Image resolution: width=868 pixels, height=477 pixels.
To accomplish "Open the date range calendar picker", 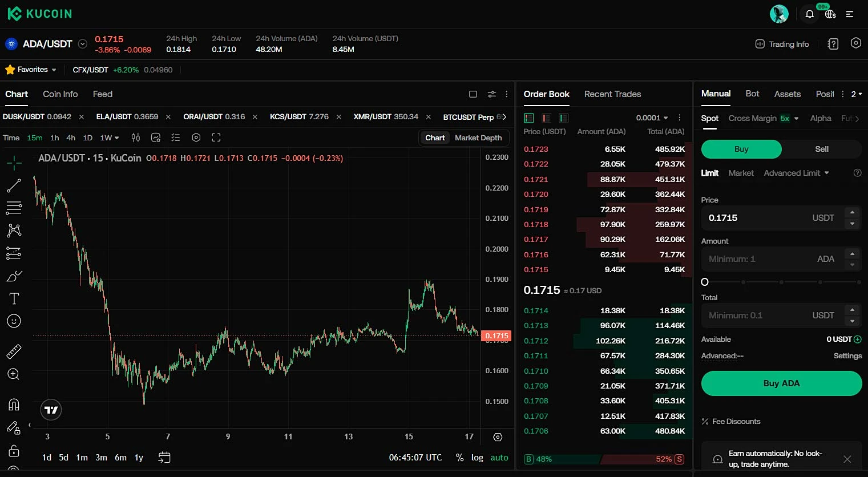I will click(164, 458).
